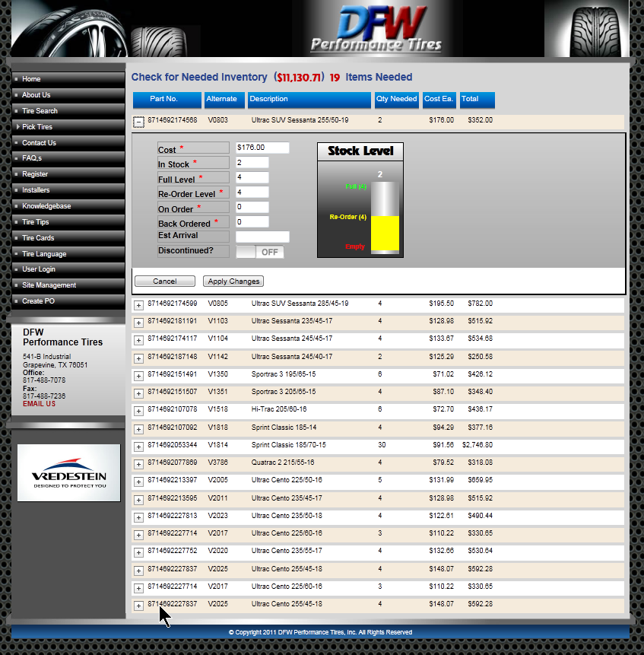The image size is (644, 655).
Task: Expand the V2020 Ultrac Cento 235/55-17 row
Action: [x=138, y=552]
